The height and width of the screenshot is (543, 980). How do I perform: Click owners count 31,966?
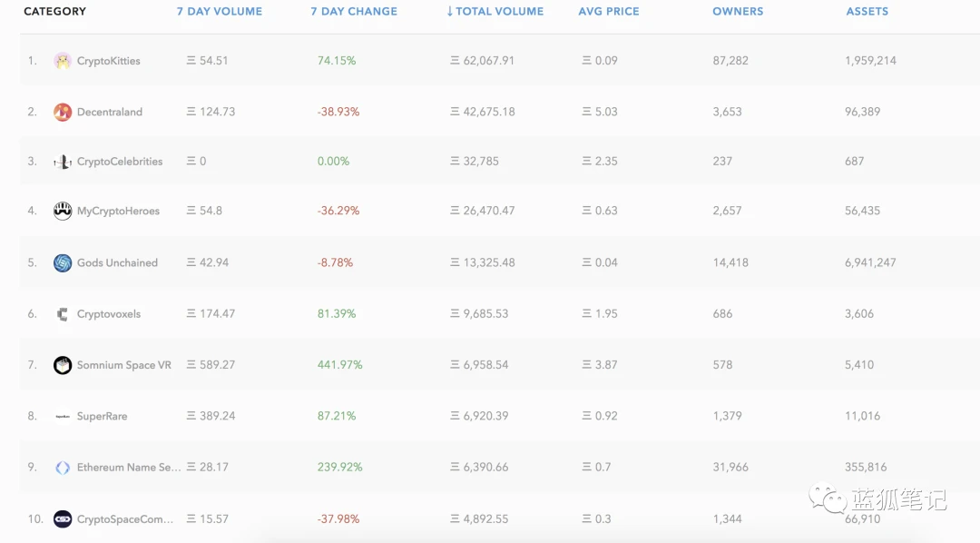(x=730, y=468)
